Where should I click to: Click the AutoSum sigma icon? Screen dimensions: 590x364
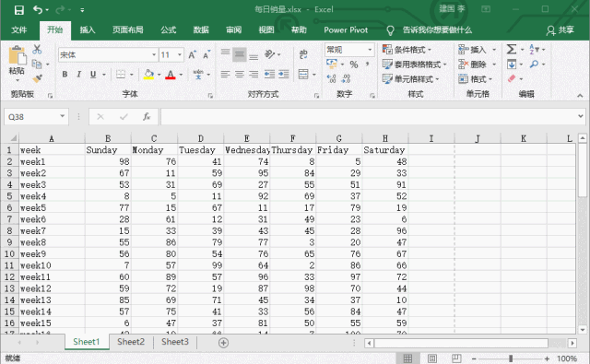(512, 49)
